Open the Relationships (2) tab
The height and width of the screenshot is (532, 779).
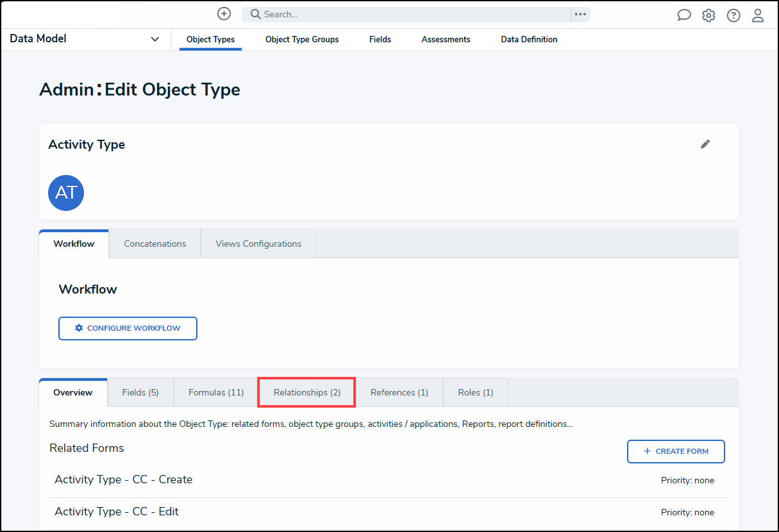click(x=307, y=392)
